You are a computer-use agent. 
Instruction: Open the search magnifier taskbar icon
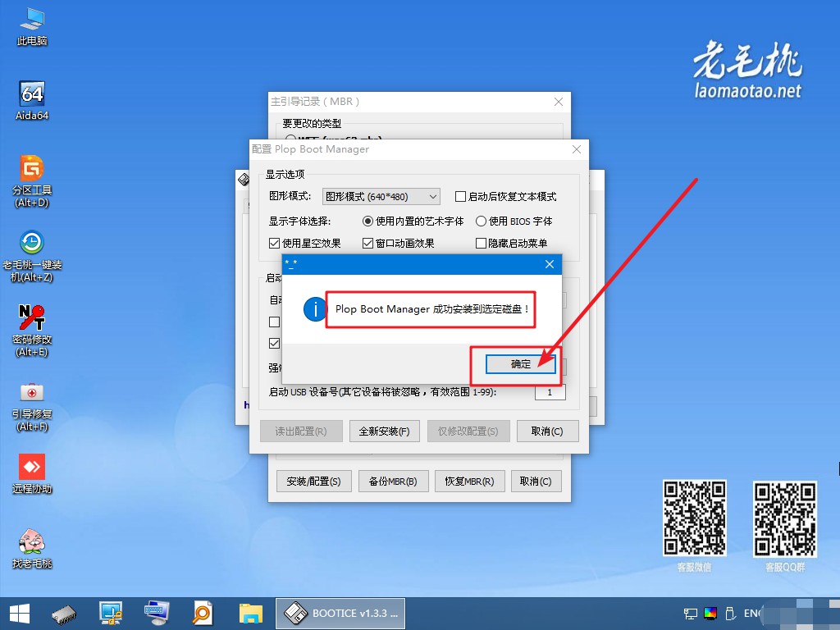click(203, 614)
